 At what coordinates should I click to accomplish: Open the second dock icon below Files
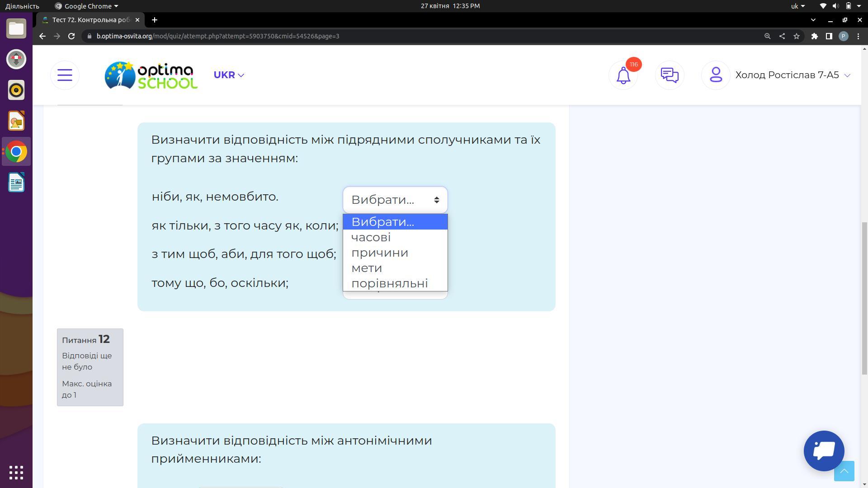16,59
